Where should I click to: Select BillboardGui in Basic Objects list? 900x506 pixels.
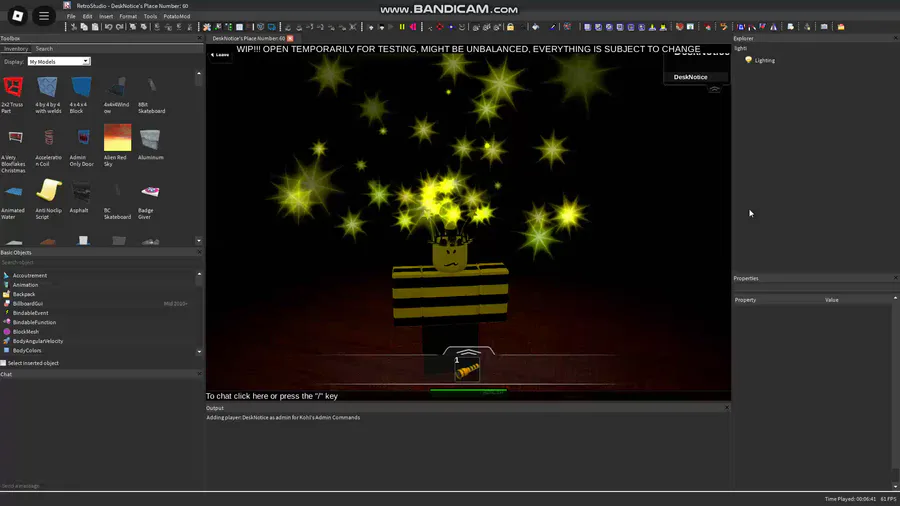(28, 303)
